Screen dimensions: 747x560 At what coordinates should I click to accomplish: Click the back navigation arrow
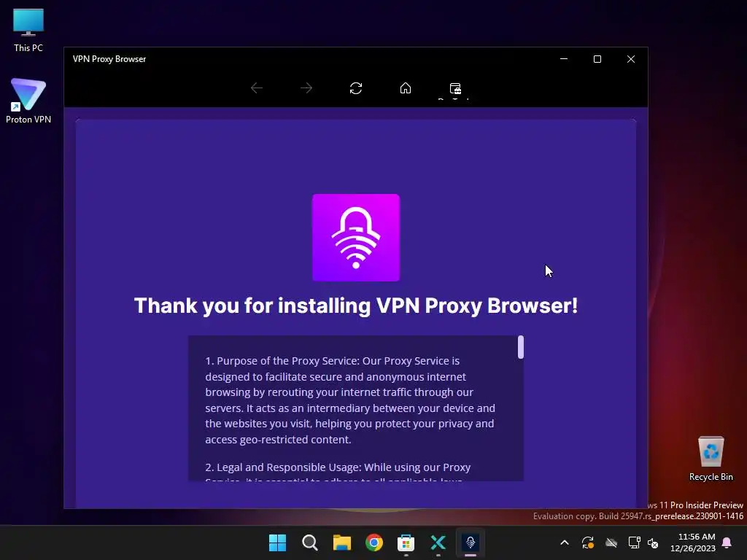(257, 88)
